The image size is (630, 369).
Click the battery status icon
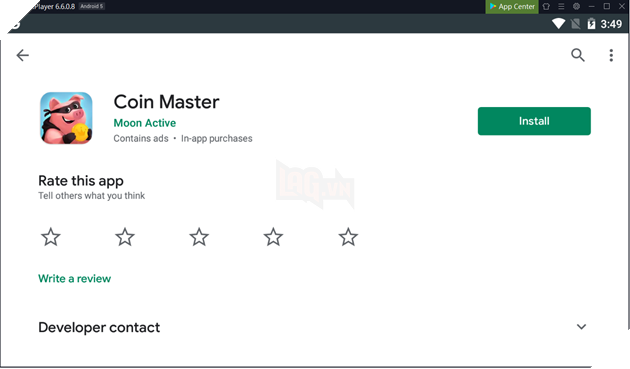click(x=591, y=24)
